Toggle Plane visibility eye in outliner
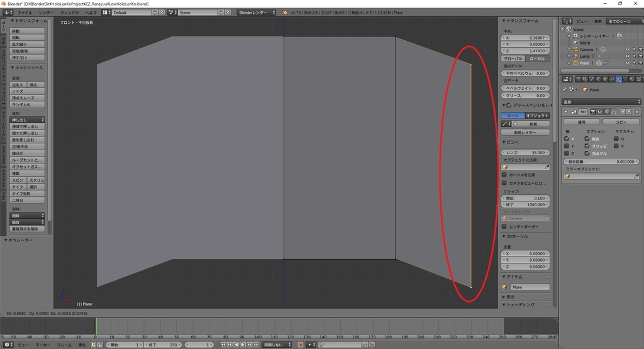The image size is (644, 349). (627, 63)
